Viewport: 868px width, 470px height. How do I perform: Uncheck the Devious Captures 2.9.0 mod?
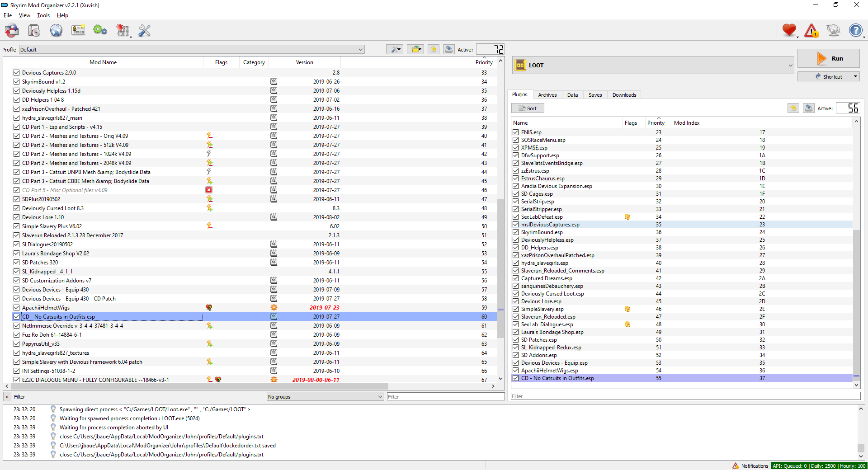tap(17, 72)
